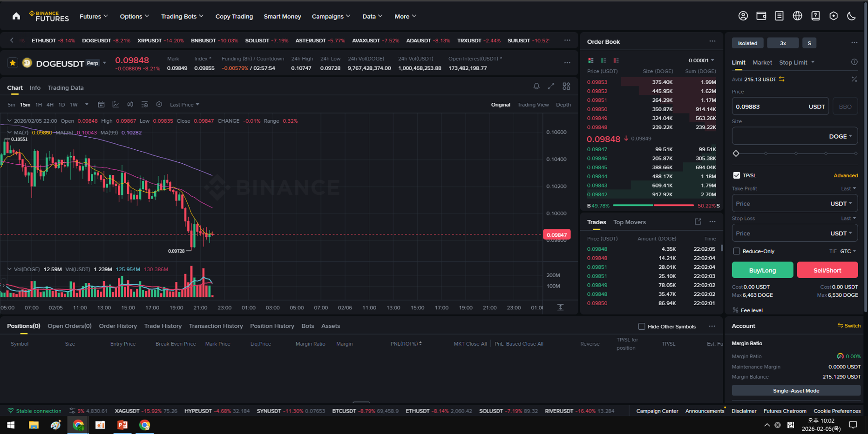
Task: Collapse the MA indicator legend chevron
Action: coord(9,133)
